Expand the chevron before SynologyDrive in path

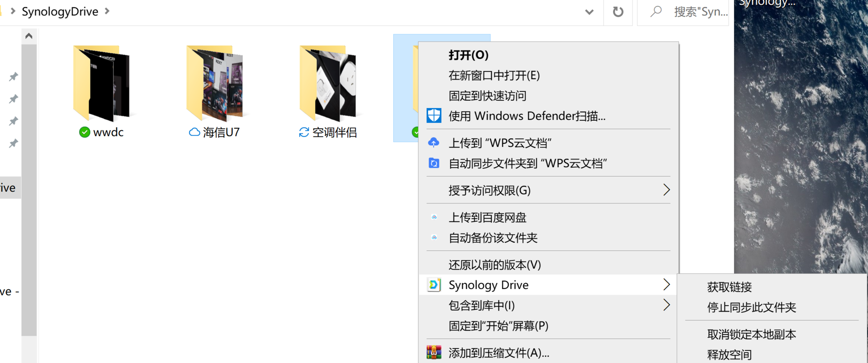pyautogui.click(x=13, y=11)
